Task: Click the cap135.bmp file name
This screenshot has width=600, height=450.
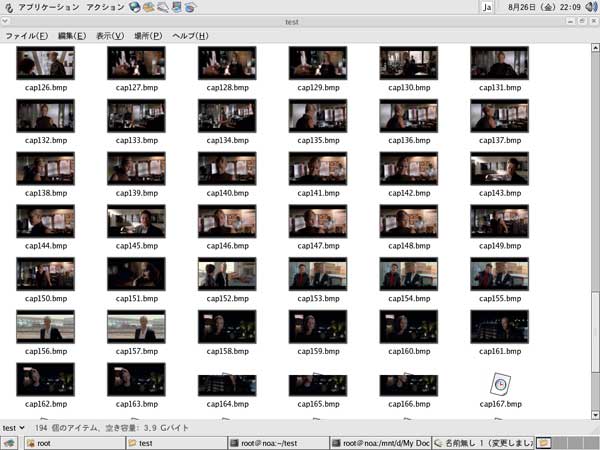Action: [318, 140]
